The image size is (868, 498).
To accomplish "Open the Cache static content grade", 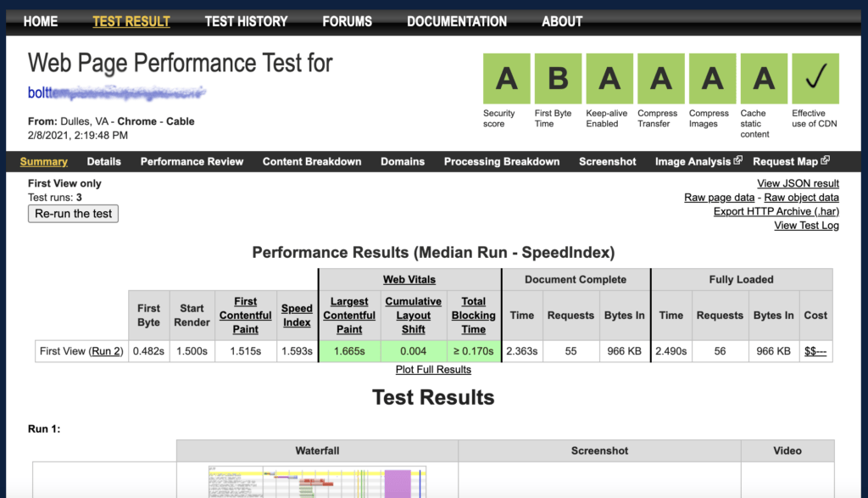I will [x=764, y=77].
